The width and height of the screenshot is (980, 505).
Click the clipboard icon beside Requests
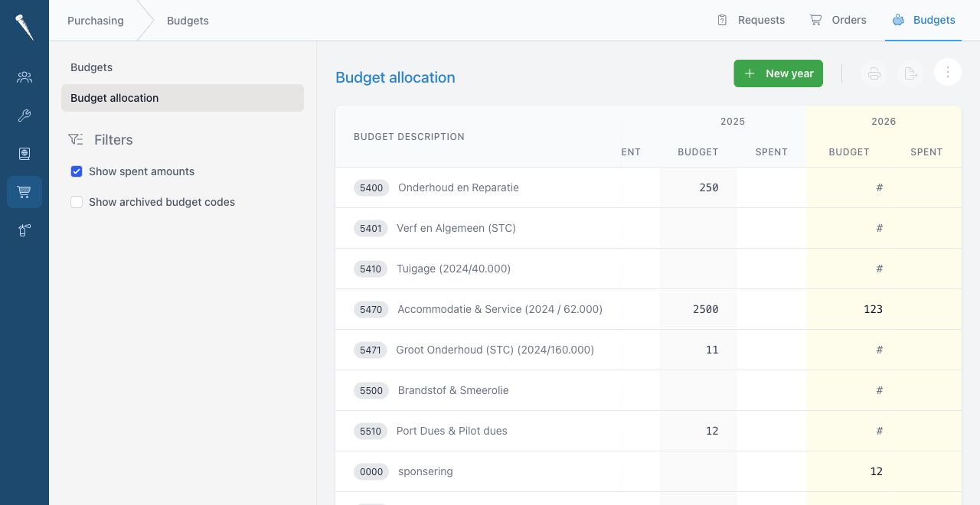722,20
